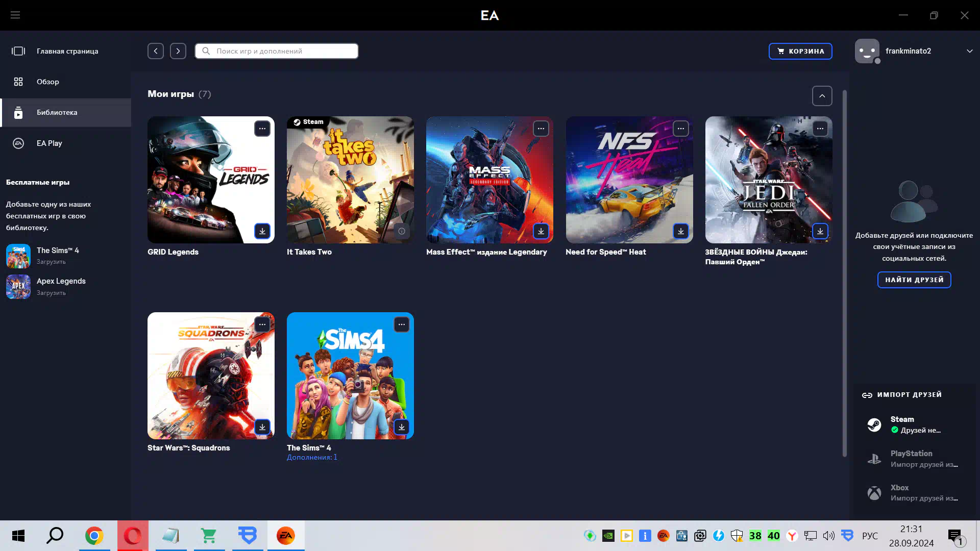Download The Sims 4 from library tile
This screenshot has height=551, width=980.
[x=402, y=427]
